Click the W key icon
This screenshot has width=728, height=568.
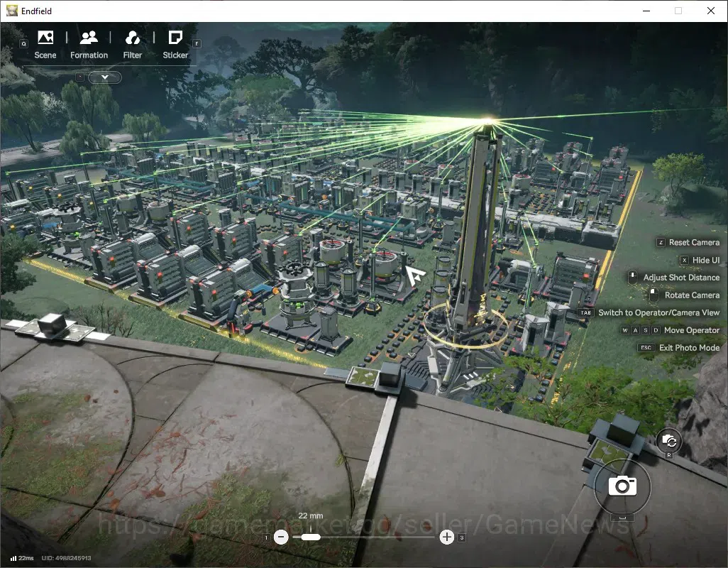click(x=625, y=330)
